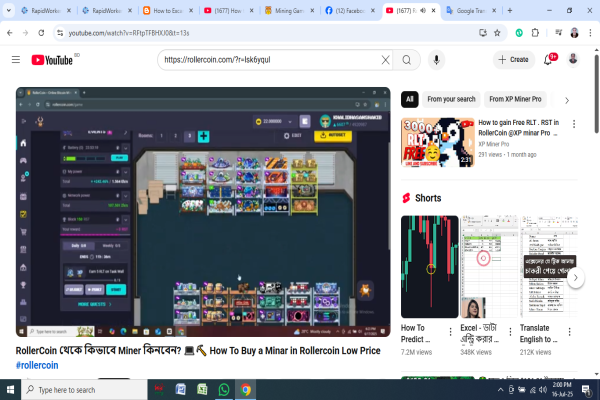Open YouTube account avatar menu
Image resolution: width=600 pixels, height=400 pixels.
pos(573,59)
